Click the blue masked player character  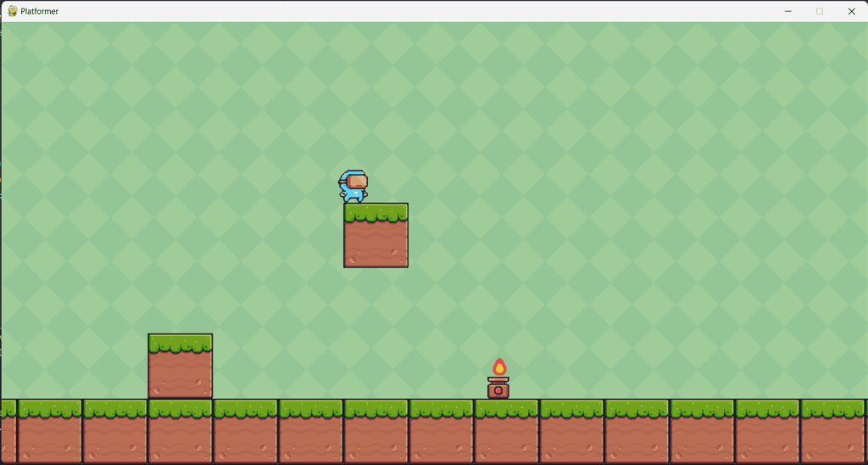click(x=353, y=187)
